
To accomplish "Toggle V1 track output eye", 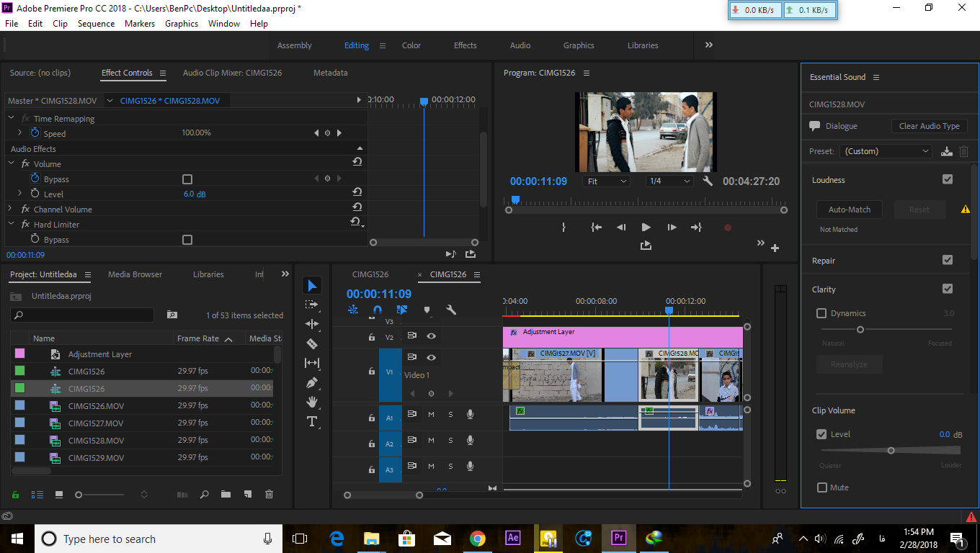I will [x=431, y=358].
